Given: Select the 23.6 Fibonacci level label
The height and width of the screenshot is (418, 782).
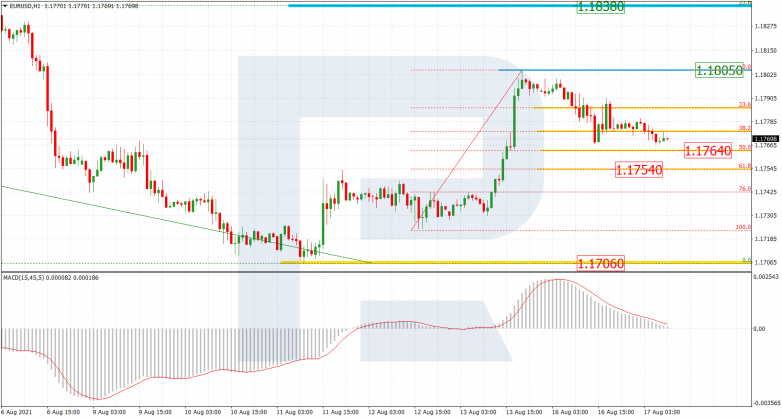Looking at the screenshot, I should tap(745, 105).
